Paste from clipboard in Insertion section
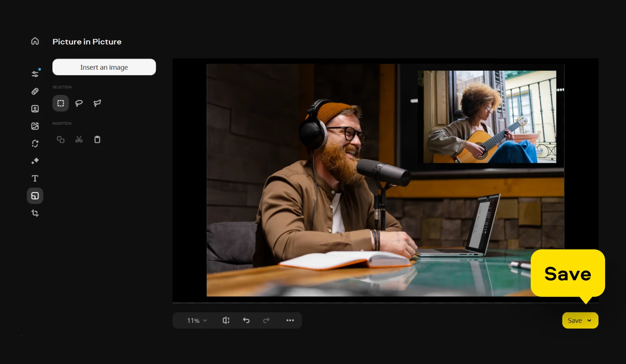 [x=97, y=139]
